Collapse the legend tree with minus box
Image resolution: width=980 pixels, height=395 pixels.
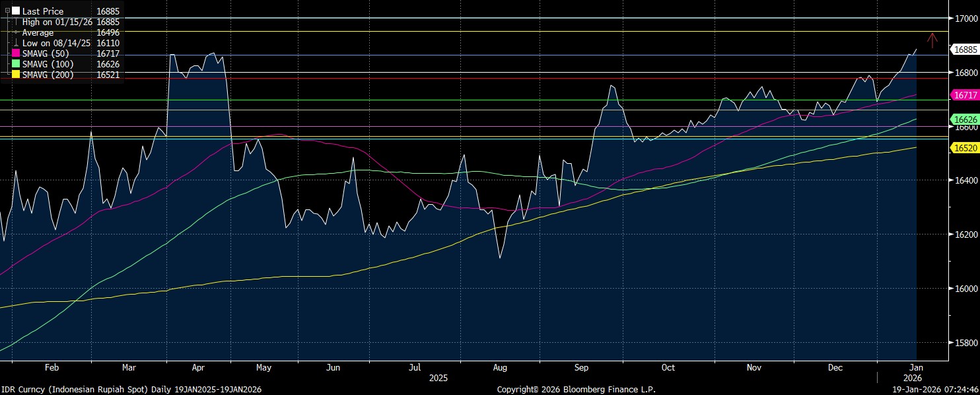click(x=7, y=11)
